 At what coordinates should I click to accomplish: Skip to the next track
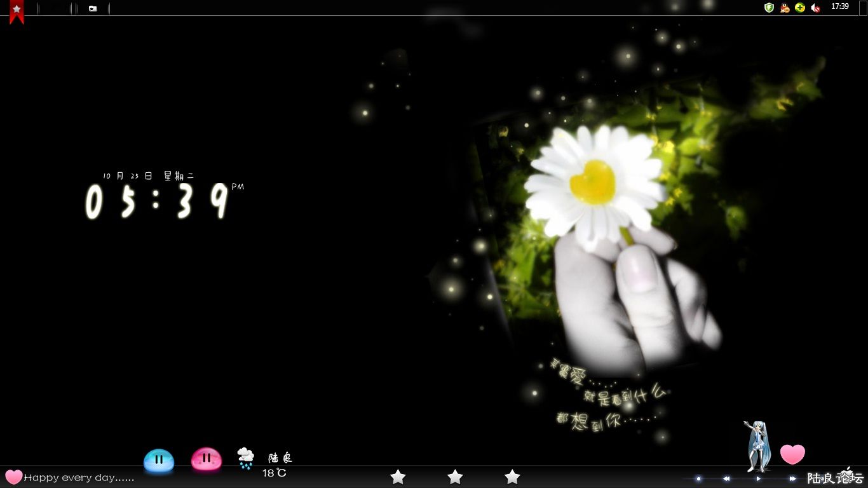pyautogui.click(x=792, y=478)
